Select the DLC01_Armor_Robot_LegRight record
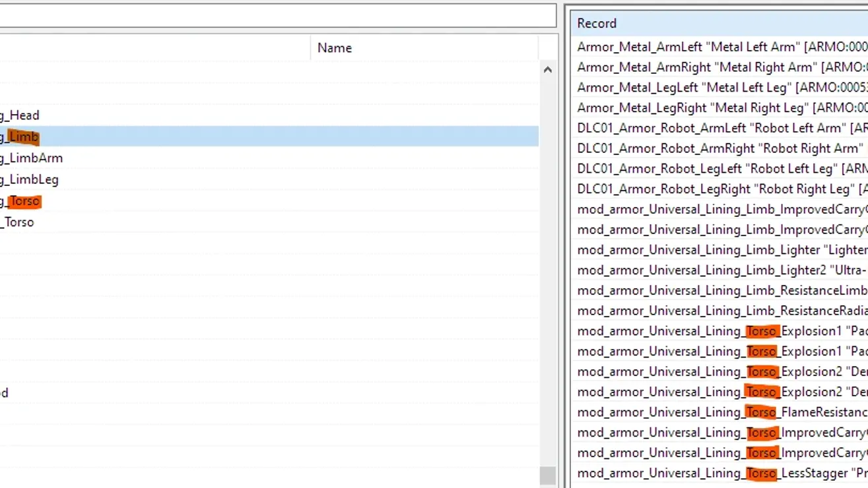 click(x=719, y=189)
